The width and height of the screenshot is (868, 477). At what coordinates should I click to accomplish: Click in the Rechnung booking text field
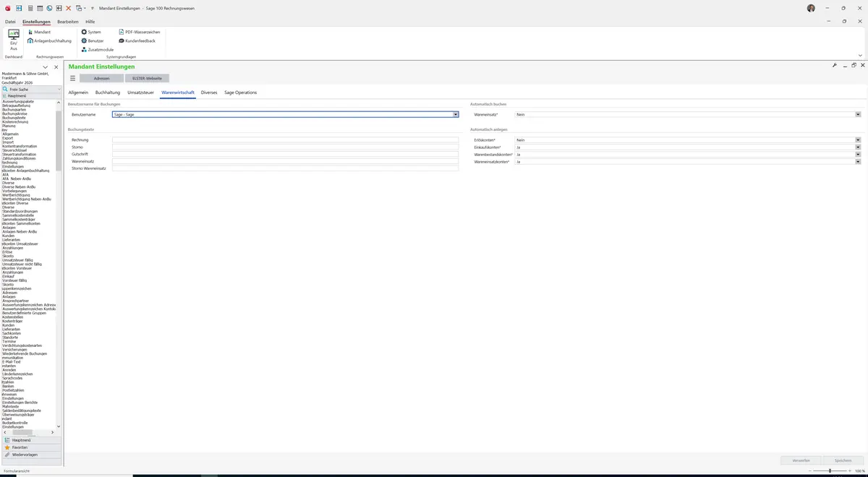[x=285, y=139]
